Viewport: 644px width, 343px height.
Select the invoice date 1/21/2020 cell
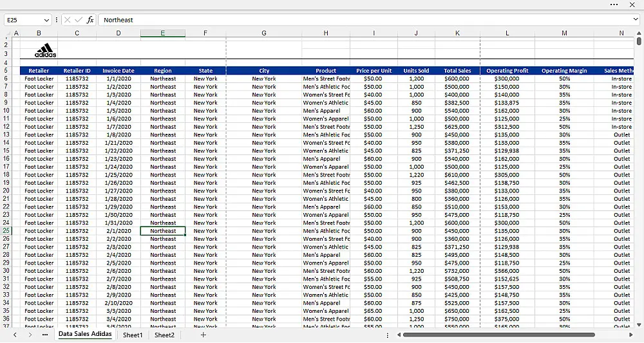118,143
